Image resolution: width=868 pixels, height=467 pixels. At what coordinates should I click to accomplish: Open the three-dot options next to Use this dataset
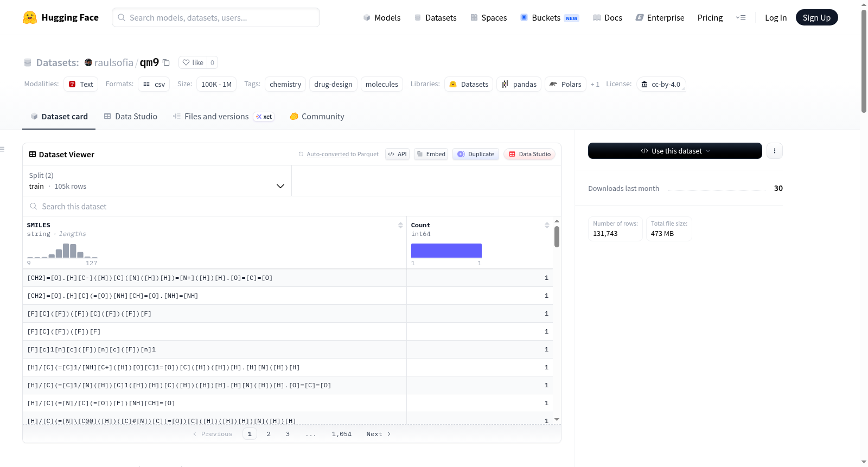coord(775,151)
